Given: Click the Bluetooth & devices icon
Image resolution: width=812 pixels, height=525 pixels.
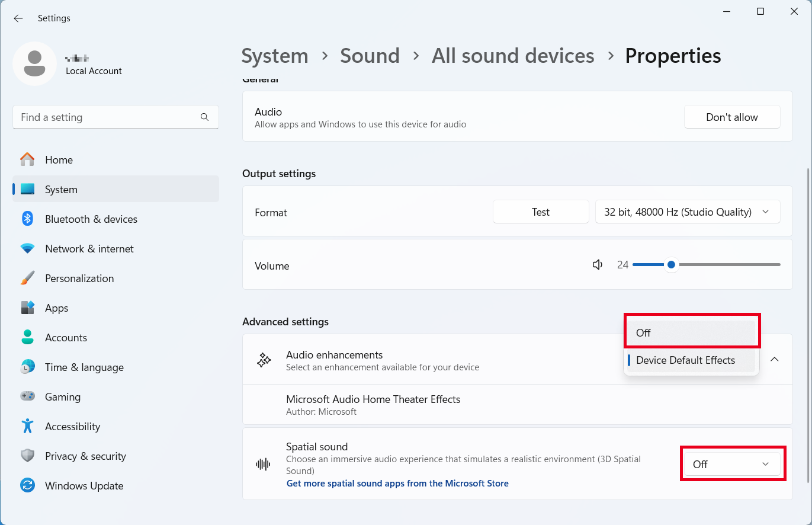Looking at the screenshot, I should pos(27,219).
